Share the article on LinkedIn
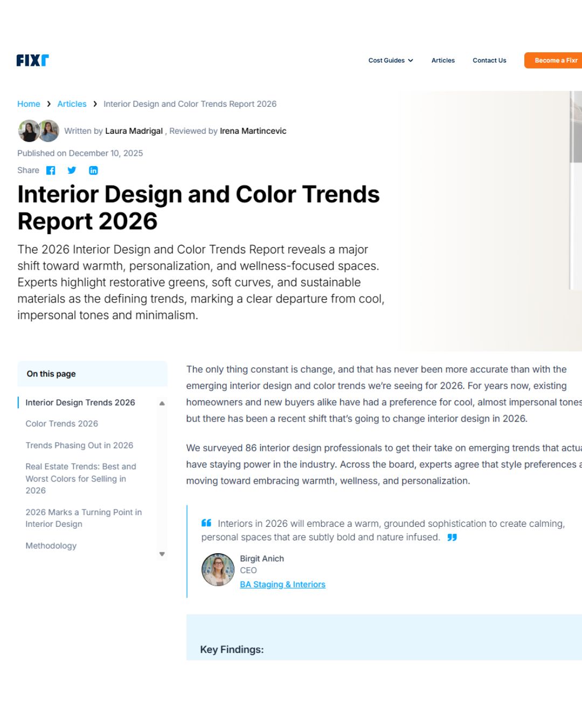Image resolution: width=582 pixels, height=728 pixels. point(93,170)
